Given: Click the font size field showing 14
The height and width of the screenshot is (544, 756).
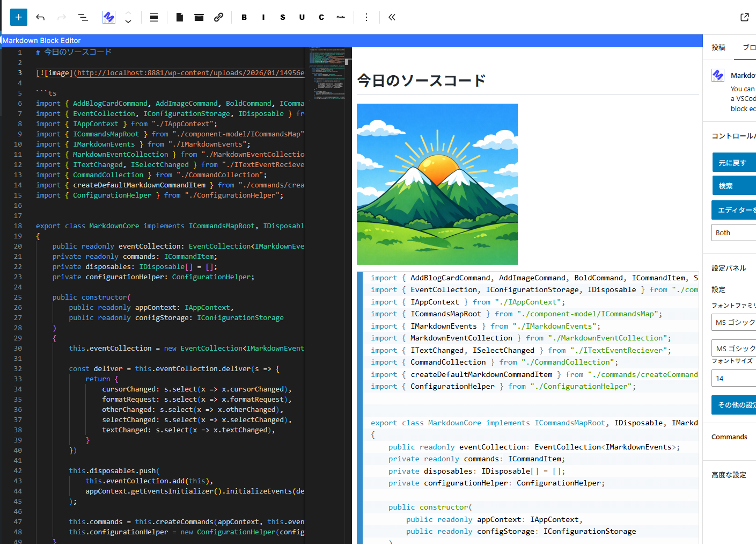Looking at the screenshot, I should (733, 378).
